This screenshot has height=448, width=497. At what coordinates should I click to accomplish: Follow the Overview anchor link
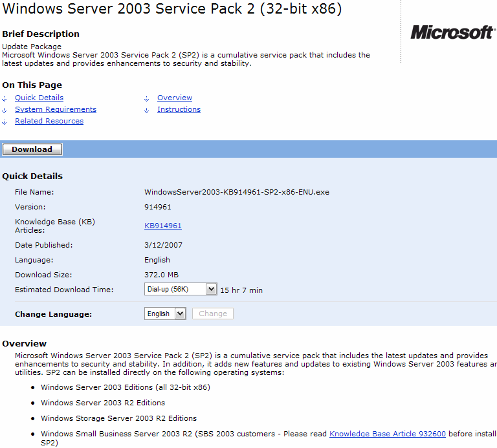pyautogui.click(x=175, y=98)
